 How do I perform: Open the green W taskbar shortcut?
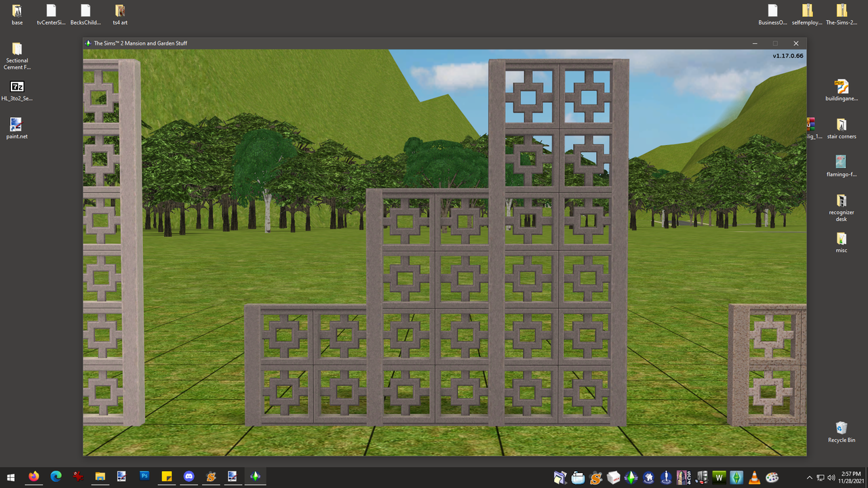[x=719, y=477]
